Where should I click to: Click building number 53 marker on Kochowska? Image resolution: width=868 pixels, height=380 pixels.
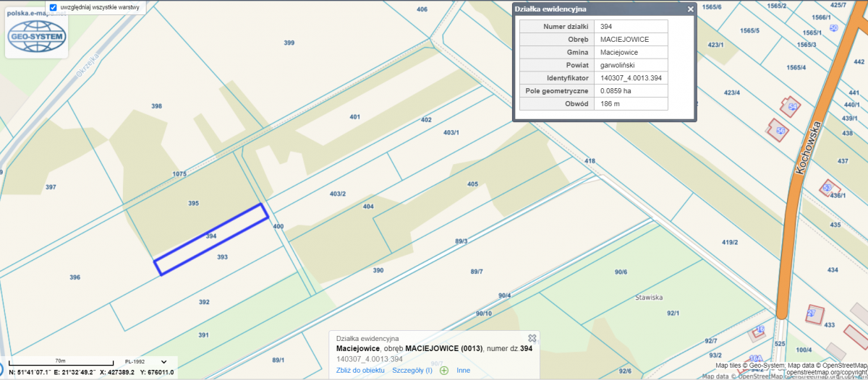[827, 188]
